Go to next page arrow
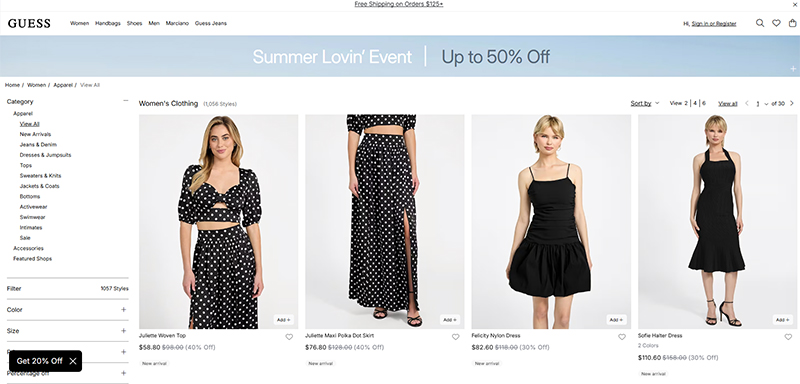The width and height of the screenshot is (800, 384). click(792, 104)
